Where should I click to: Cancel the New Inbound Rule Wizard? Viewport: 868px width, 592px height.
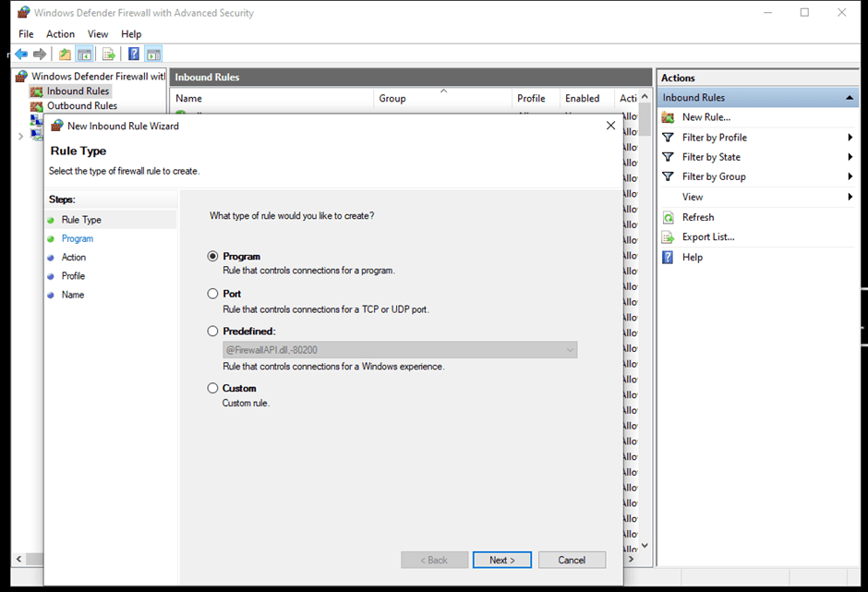click(x=572, y=560)
